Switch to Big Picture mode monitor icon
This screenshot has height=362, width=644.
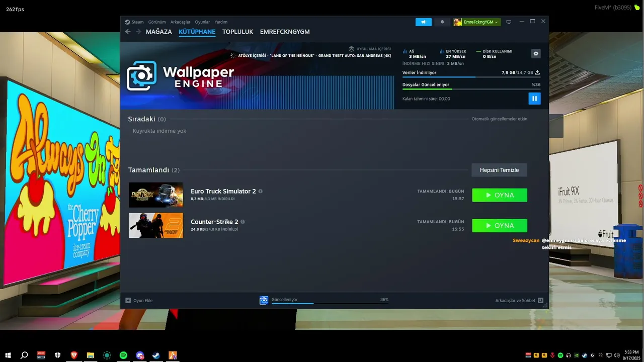[509, 22]
